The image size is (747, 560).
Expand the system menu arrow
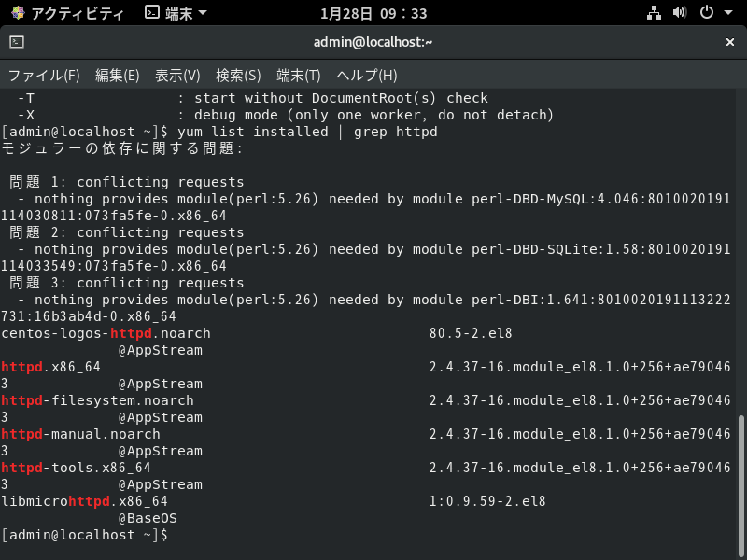(728, 12)
